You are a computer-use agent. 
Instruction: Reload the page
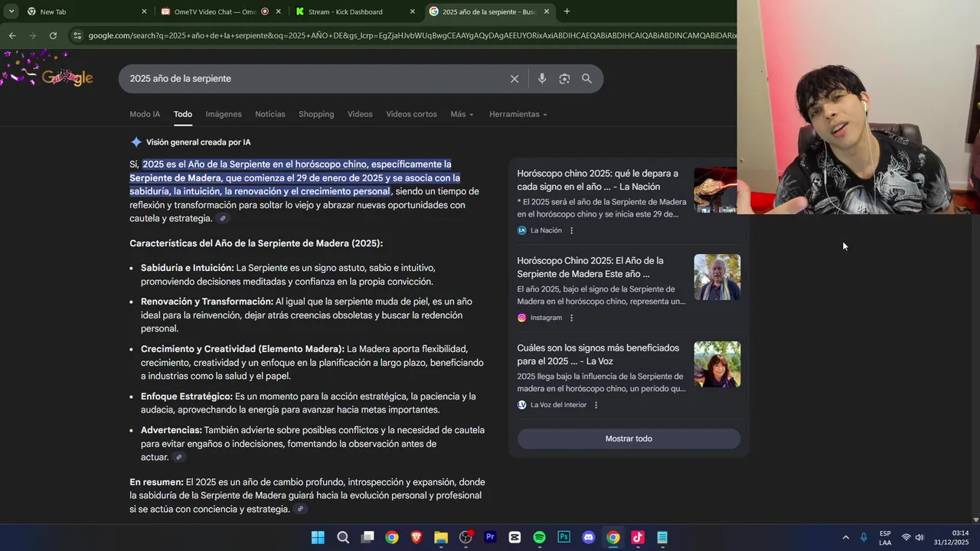click(x=53, y=35)
